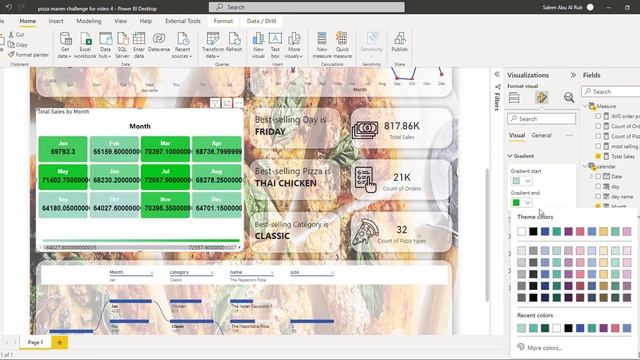The width and height of the screenshot is (640, 360).
Task: Collapse the Gradient section
Action: [x=510, y=156]
